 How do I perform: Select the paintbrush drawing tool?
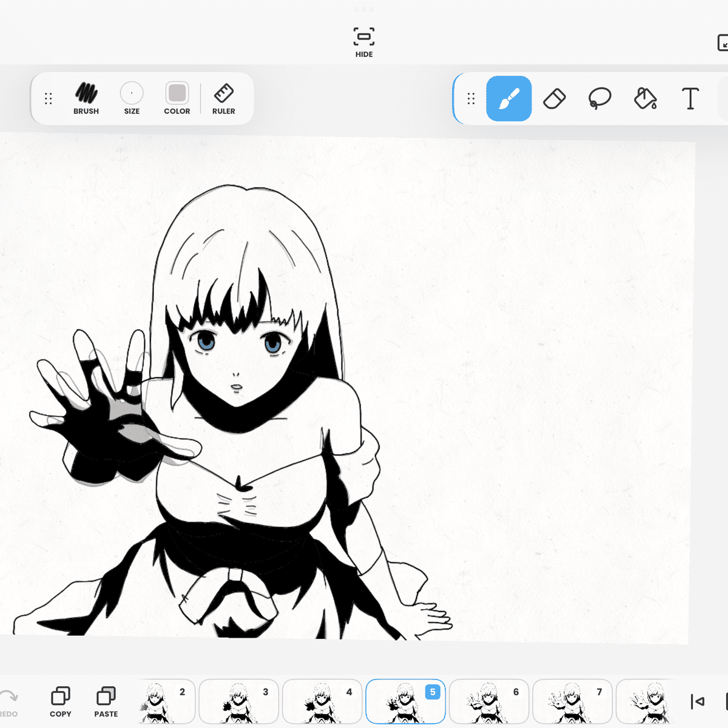(509, 98)
